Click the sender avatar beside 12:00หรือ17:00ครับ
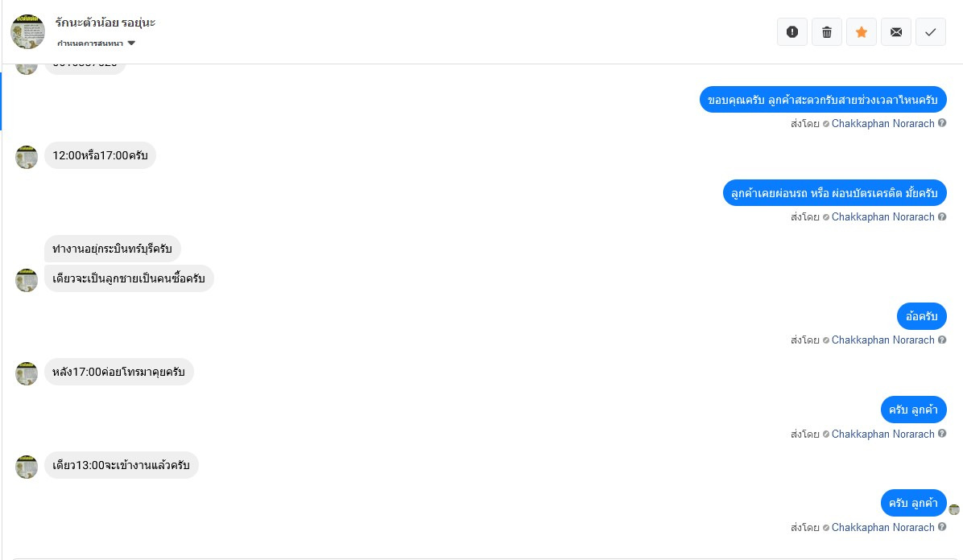 click(27, 157)
